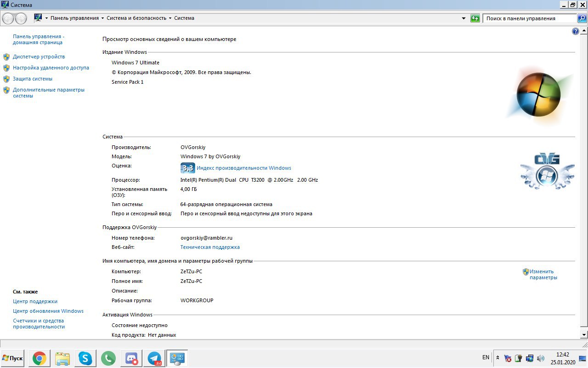The width and height of the screenshot is (588, 368).
Task: Click Windows 7 Ultimate edition text
Action: click(x=136, y=63)
